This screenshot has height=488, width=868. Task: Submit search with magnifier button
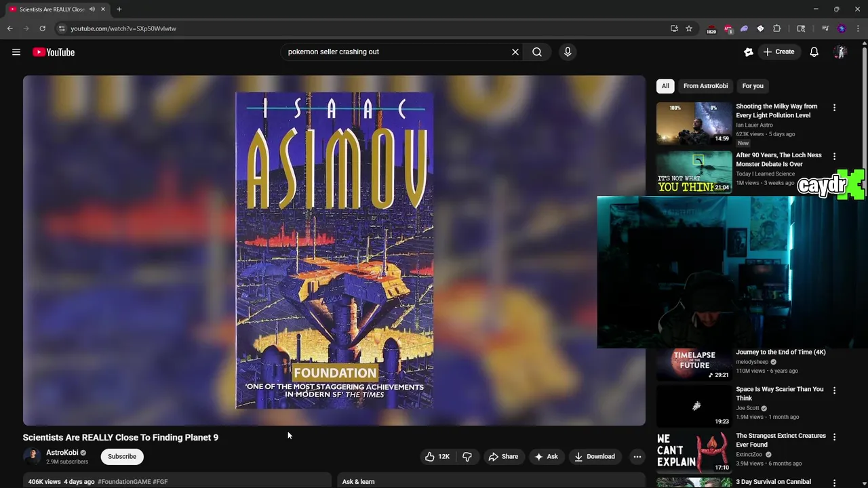click(537, 52)
